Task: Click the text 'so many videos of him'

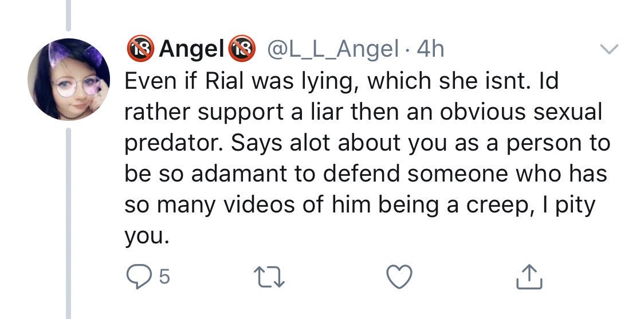Action: [248, 205]
